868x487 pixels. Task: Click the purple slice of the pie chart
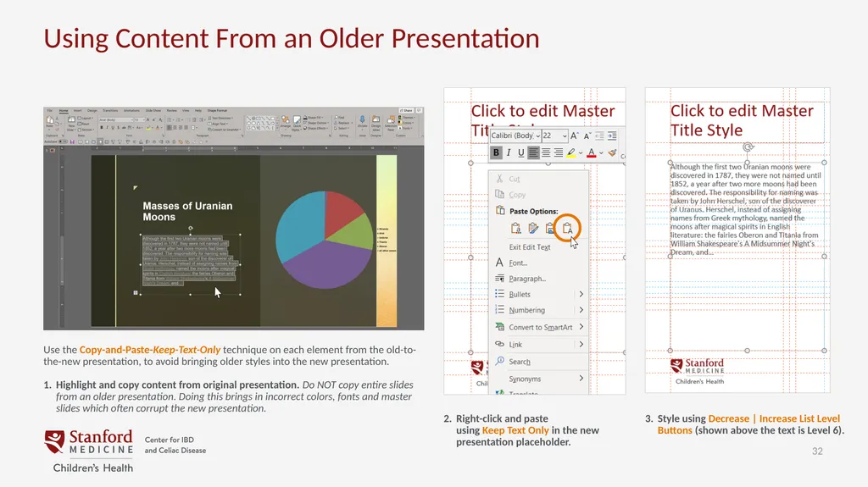tap(326, 266)
